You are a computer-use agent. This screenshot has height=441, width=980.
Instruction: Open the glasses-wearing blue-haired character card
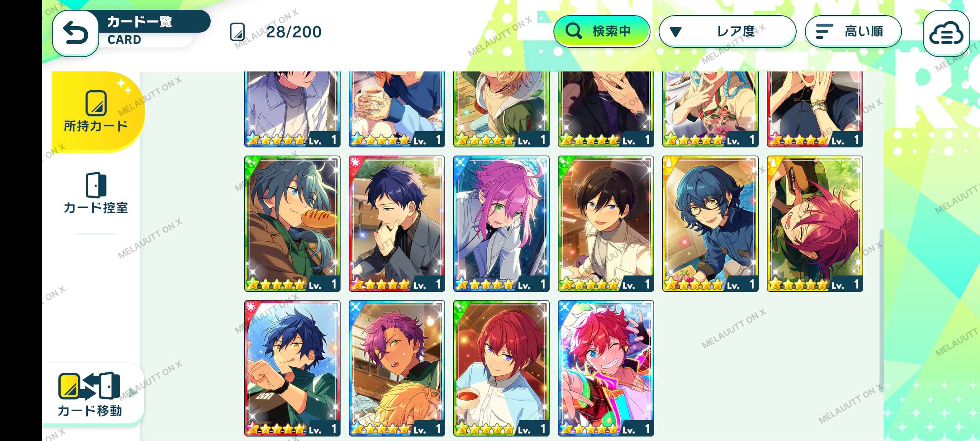(710, 223)
